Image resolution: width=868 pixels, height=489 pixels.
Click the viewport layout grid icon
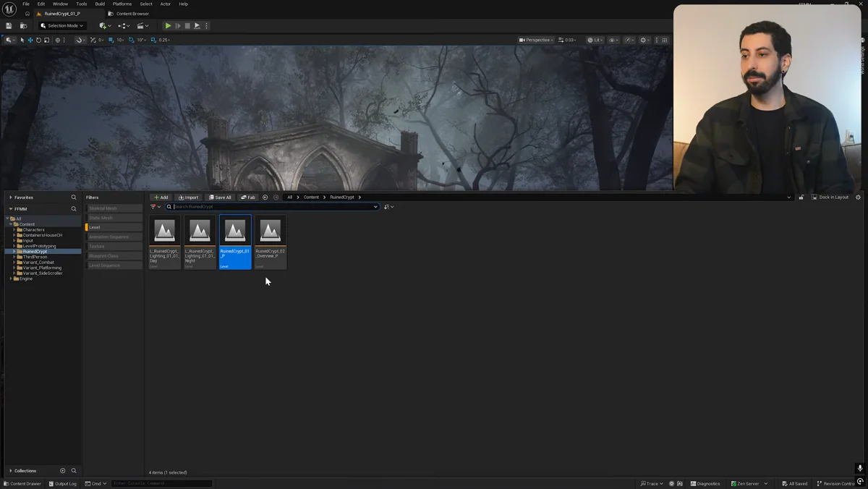coord(665,40)
